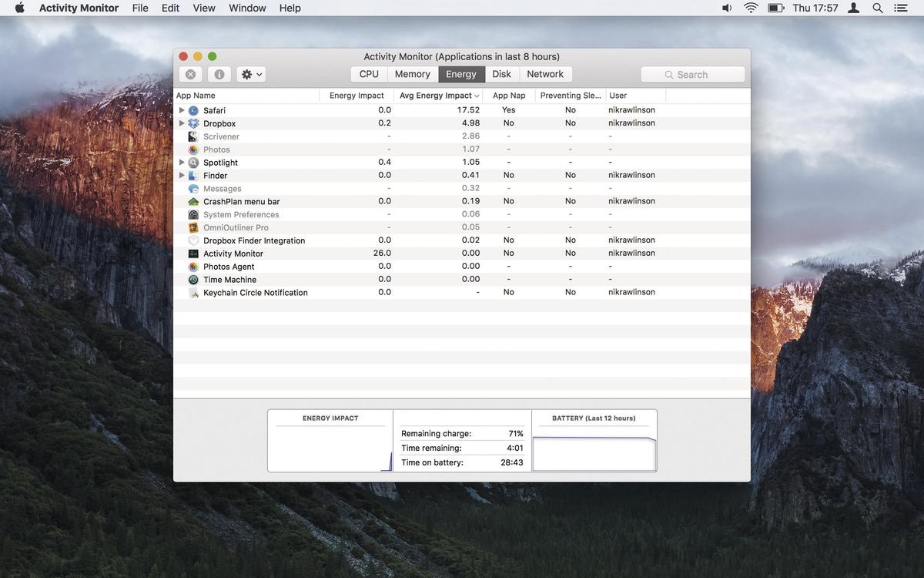Sort by Preventing Sleep column header
924x578 pixels.
point(571,96)
